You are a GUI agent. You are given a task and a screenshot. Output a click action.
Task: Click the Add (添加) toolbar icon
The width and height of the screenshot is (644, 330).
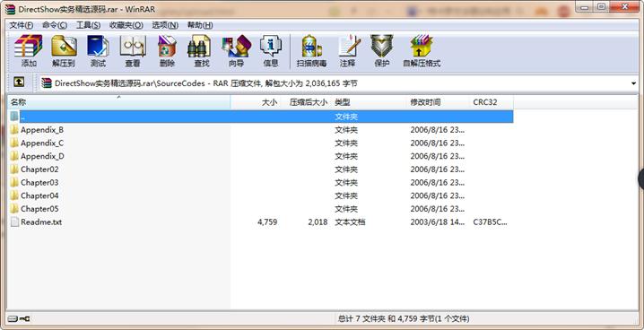pyautogui.click(x=29, y=51)
